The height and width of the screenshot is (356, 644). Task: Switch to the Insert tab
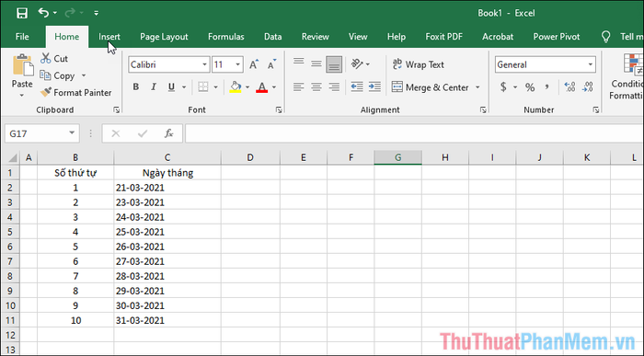pyautogui.click(x=109, y=37)
